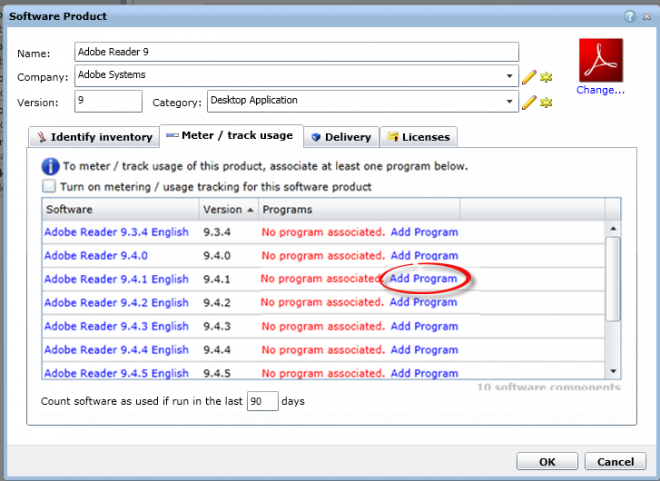This screenshot has width=660, height=481.
Task: Open Adobe Reader 9.4.1 English link
Action: click(x=116, y=279)
